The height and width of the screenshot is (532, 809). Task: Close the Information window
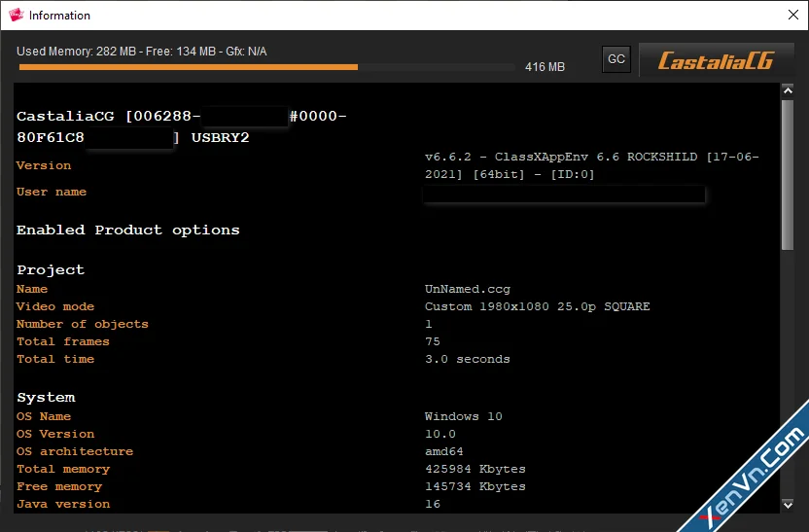793,15
